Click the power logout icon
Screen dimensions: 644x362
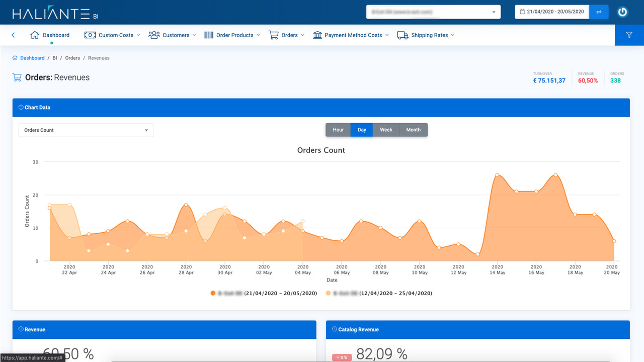[x=623, y=12]
